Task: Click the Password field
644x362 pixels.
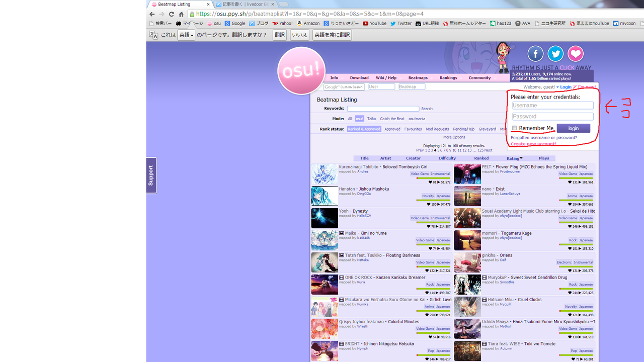Action: [553, 117]
